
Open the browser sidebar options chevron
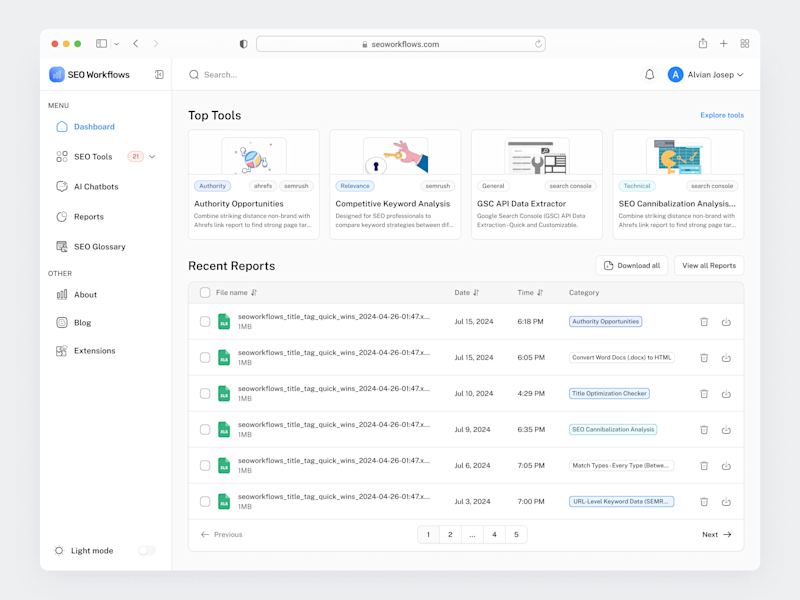[116, 44]
